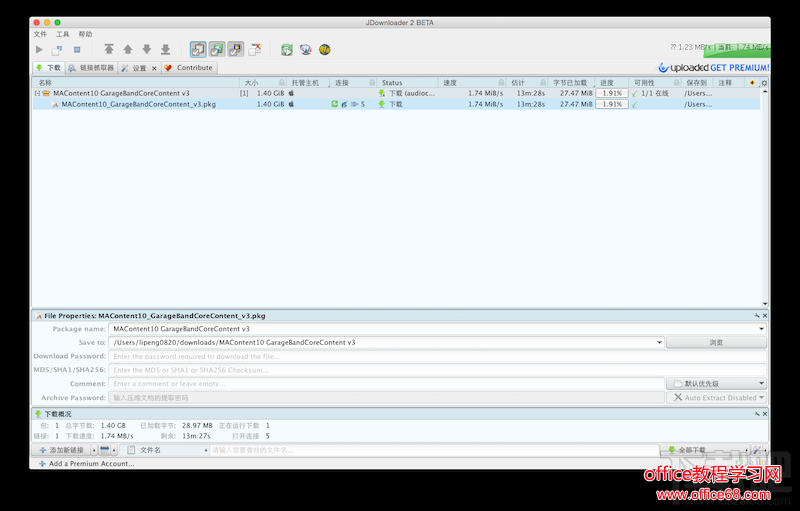
Task: Toggle auto reconnect toolbar button
Action: [x=217, y=49]
